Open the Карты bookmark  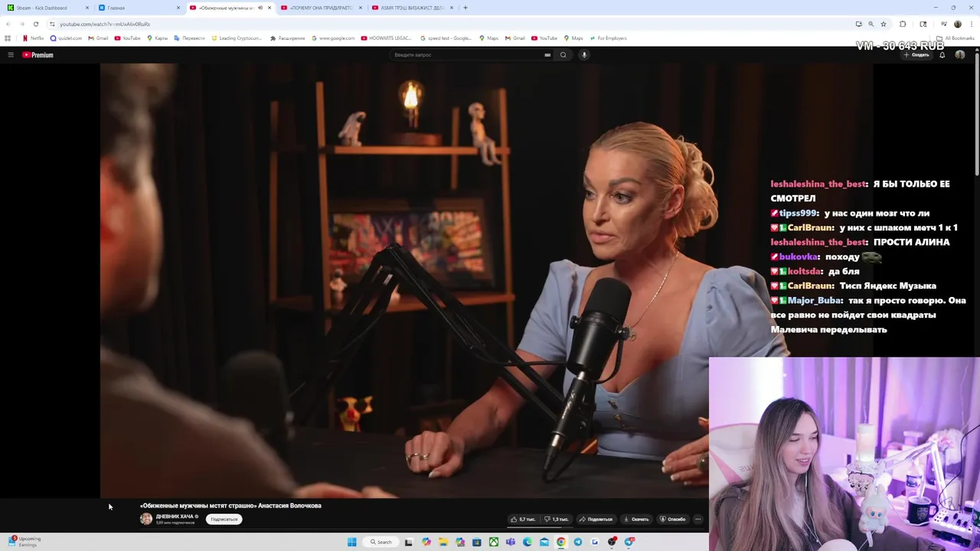157,38
